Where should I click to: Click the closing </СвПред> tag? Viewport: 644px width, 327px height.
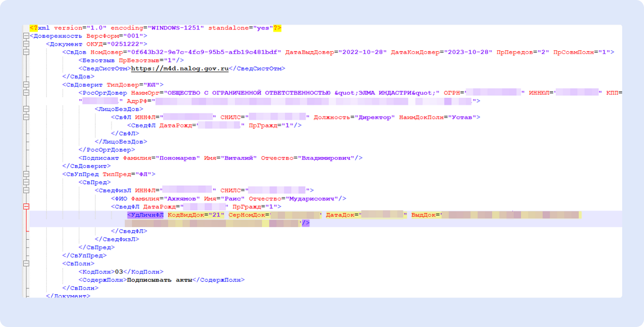tap(97, 247)
